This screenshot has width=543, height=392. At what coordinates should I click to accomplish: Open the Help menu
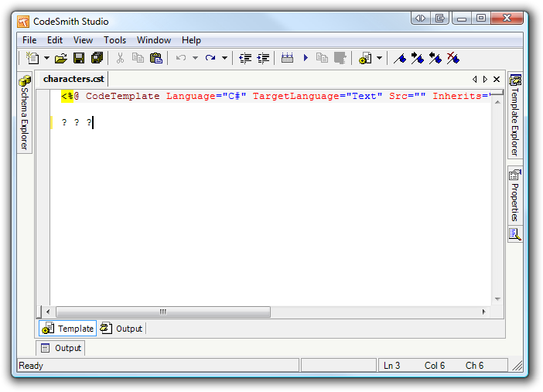pos(191,40)
